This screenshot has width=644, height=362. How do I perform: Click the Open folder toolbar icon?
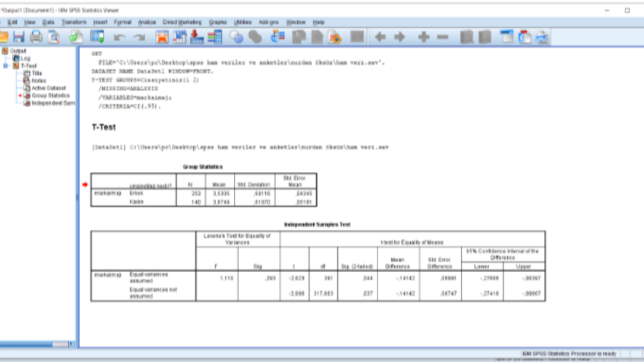click(3, 37)
